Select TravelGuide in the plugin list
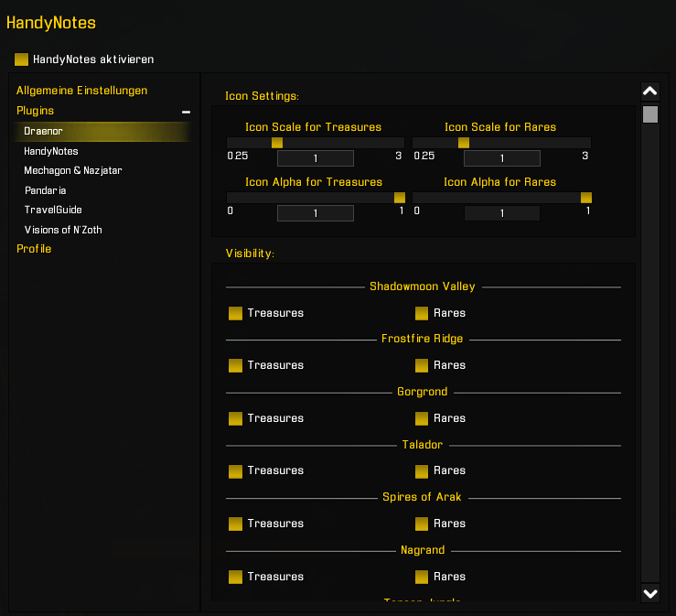The width and height of the screenshot is (676, 616). [x=53, y=210]
